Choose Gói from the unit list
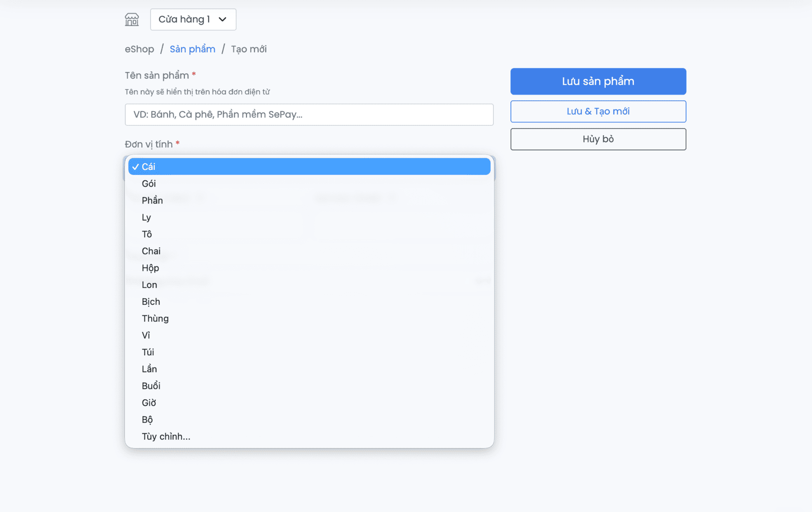812x512 pixels. pyautogui.click(x=149, y=183)
